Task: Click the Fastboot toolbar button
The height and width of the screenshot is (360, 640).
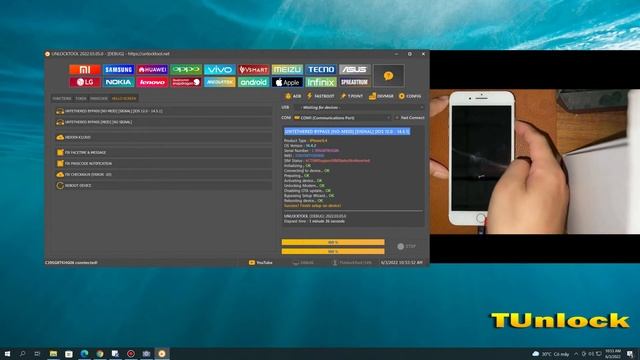Action: (x=321, y=96)
